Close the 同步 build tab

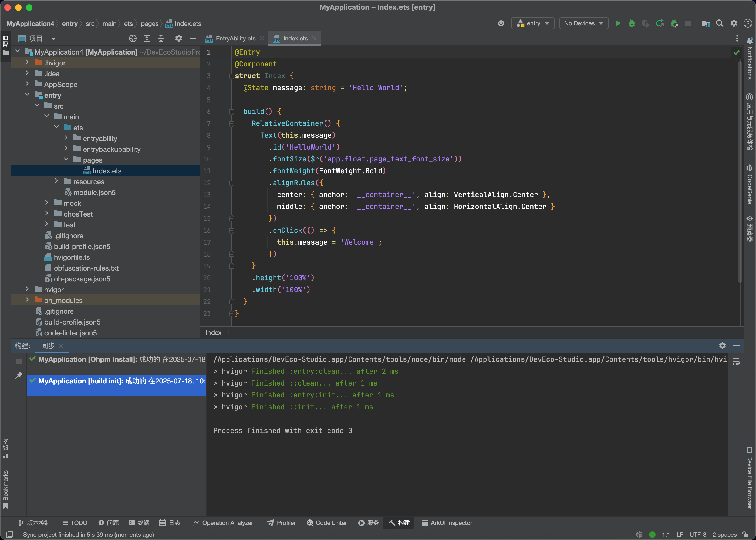pos(61,346)
